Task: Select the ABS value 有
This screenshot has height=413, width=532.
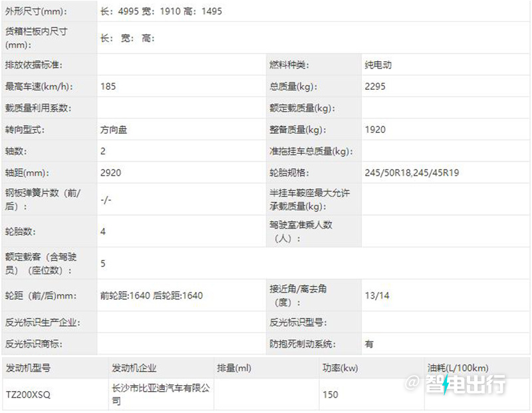Action: [369, 344]
